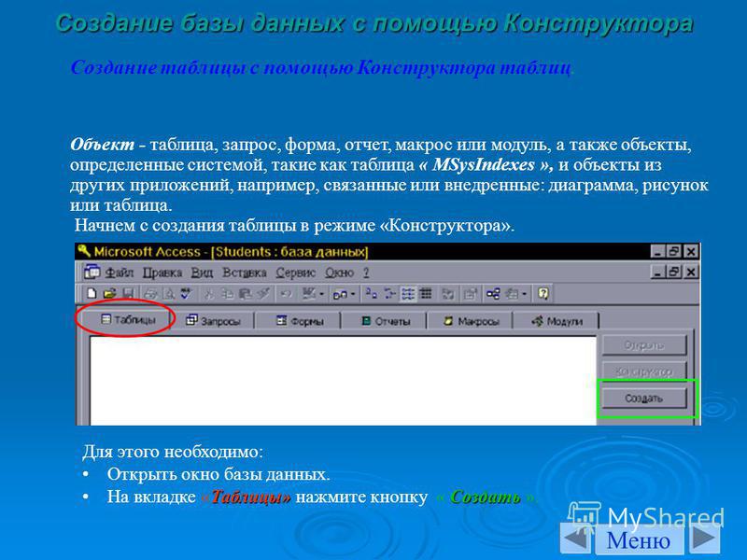Click the Cut scissors icon
Image resolution: width=747 pixels, height=560 pixels.
pyautogui.click(x=209, y=294)
